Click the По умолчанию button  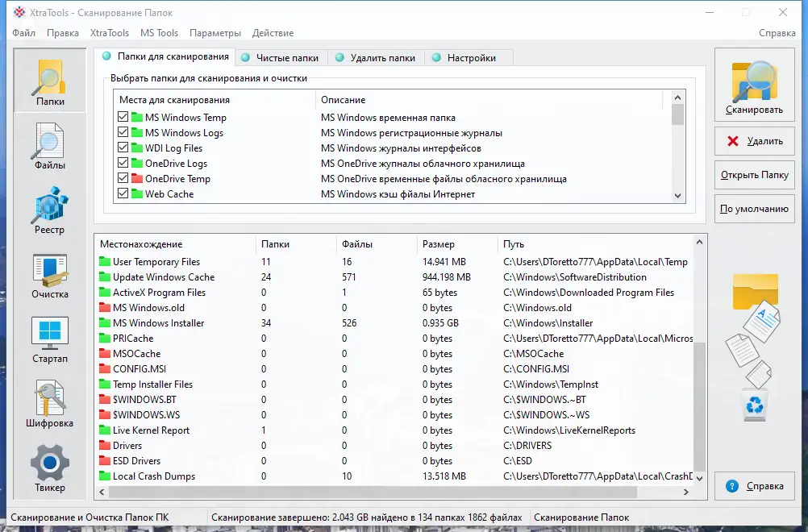tap(753, 209)
